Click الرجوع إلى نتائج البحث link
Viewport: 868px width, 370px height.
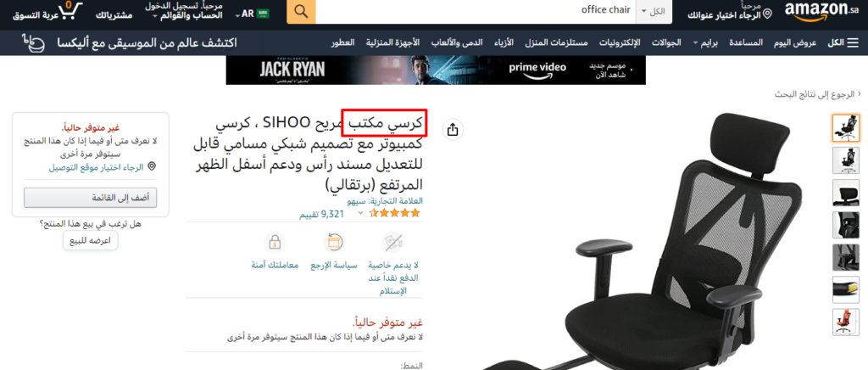[x=815, y=95]
